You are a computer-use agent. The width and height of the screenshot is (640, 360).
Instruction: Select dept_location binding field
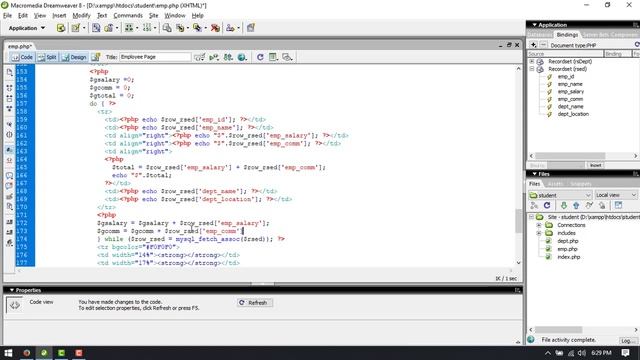[x=573, y=114]
